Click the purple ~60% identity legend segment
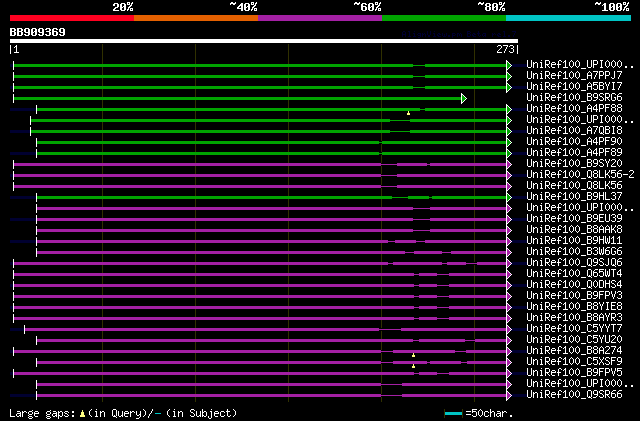This screenshot has width=640, height=421. pyautogui.click(x=320, y=18)
